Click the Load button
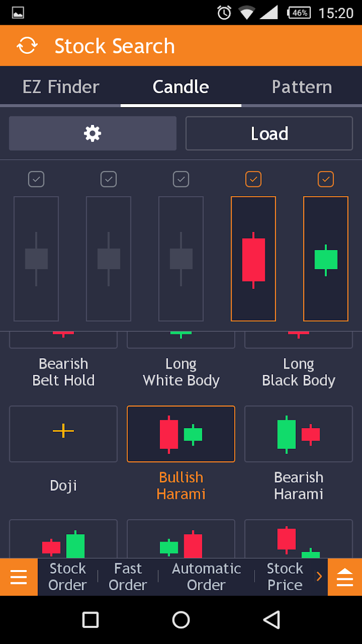This screenshot has width=362, height=644. [x=269, y=134]
